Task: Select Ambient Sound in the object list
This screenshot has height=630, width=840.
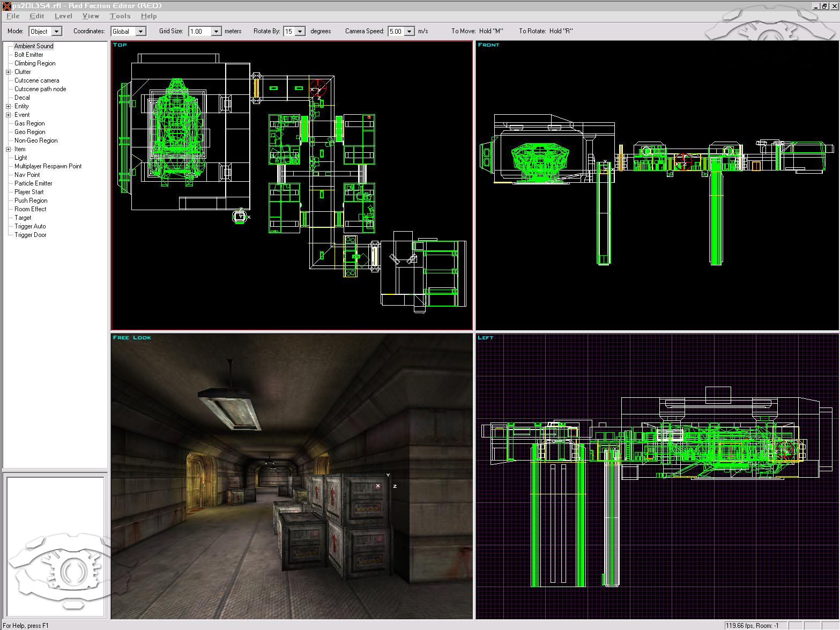Action: [x=33, y=46]
